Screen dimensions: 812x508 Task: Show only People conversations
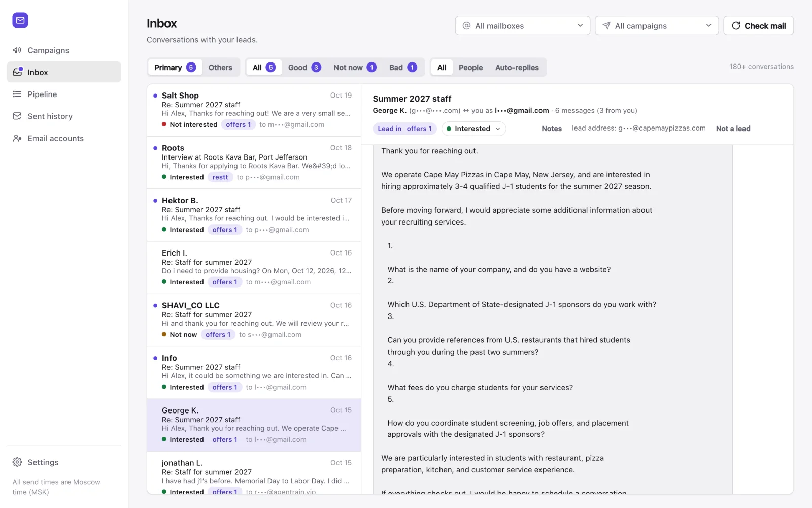coord(470,68)
